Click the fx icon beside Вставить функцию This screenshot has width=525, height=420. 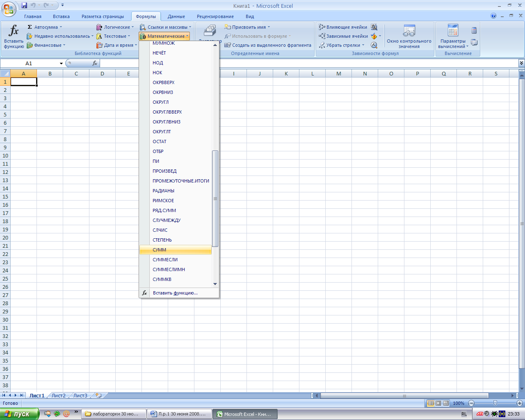pos(144,293)
